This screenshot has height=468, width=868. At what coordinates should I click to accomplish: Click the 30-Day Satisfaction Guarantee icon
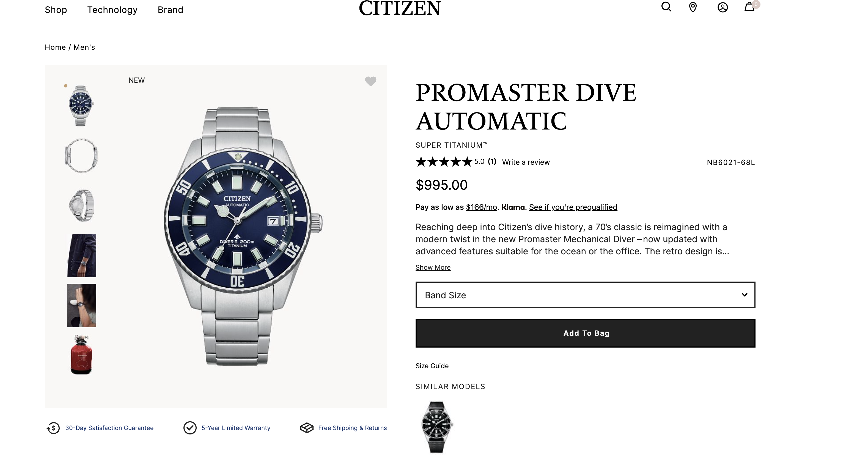(x=53, y=428)
